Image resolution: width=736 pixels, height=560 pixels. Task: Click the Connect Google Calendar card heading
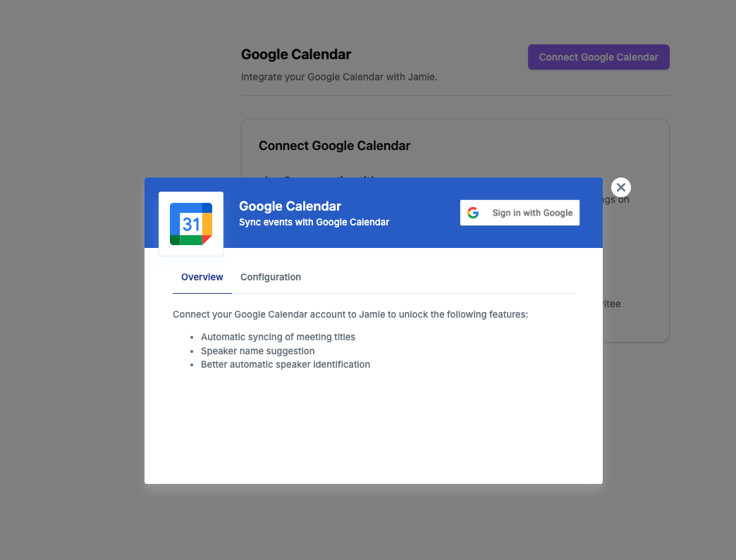[x=334, y=146]
